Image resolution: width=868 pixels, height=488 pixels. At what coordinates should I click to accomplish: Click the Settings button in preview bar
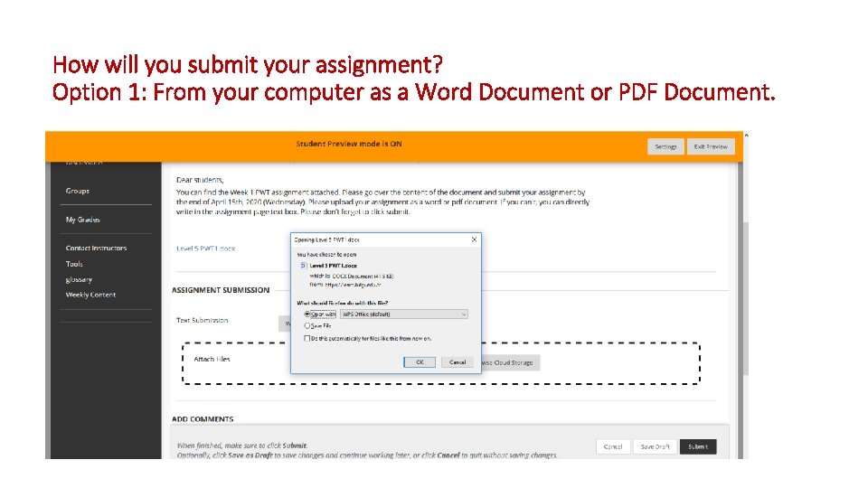click(x=665, y=146)
